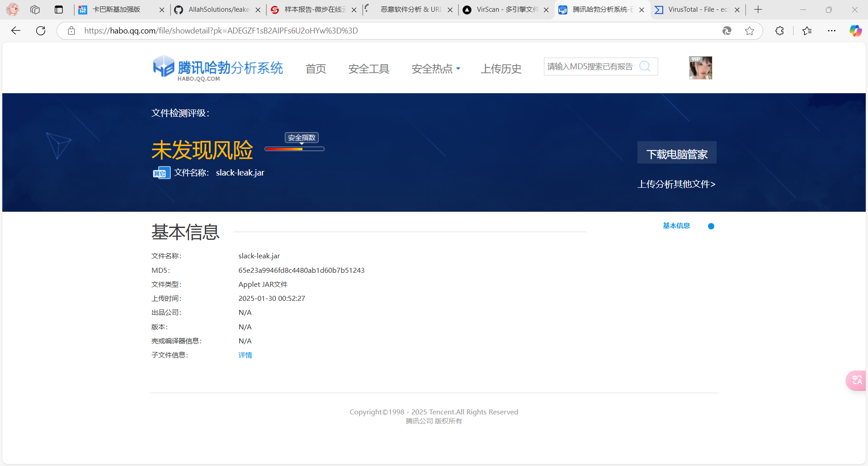This screenshot has width=868, height=466.
Task: Click the safety index gauge bar
Action: [294, 149]
